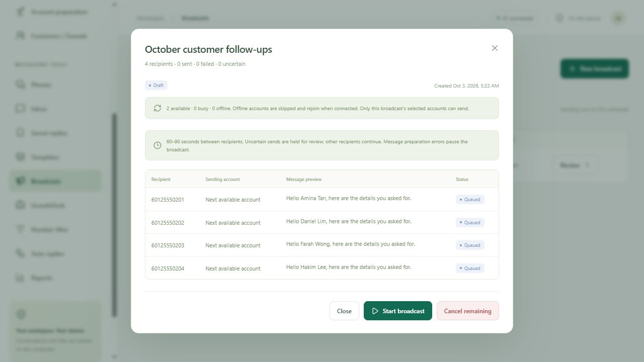
Task: Click the phone icon beside Auto replies
Action: [x=21, y=253]
